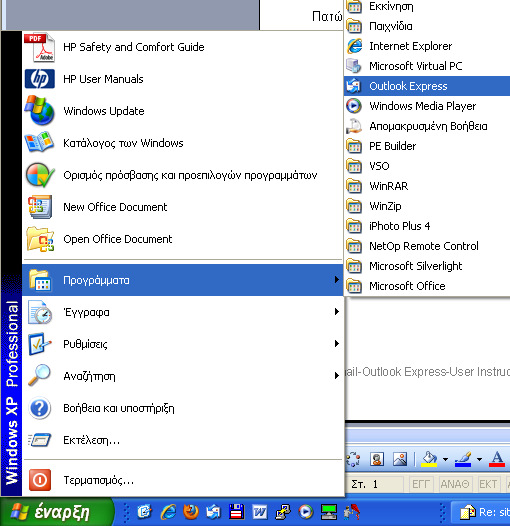
Task: Click quick launch green monitor icon
Action: click(x=329, y=512)
